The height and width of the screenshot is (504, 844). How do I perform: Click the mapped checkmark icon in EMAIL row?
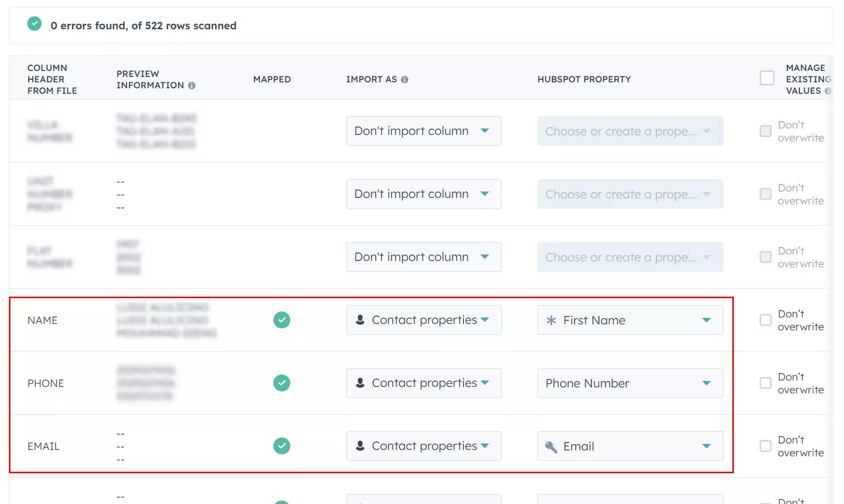pyautogui.click(x=282, y=446)
